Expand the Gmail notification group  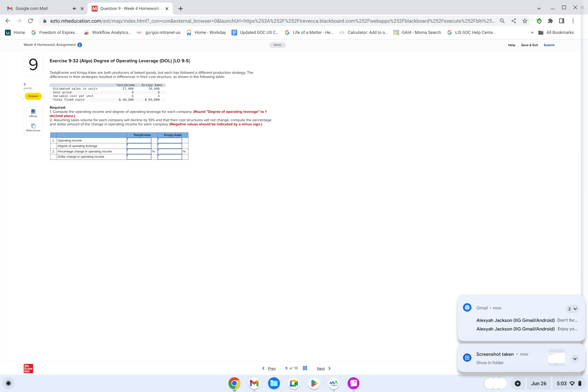pos(572,309)
